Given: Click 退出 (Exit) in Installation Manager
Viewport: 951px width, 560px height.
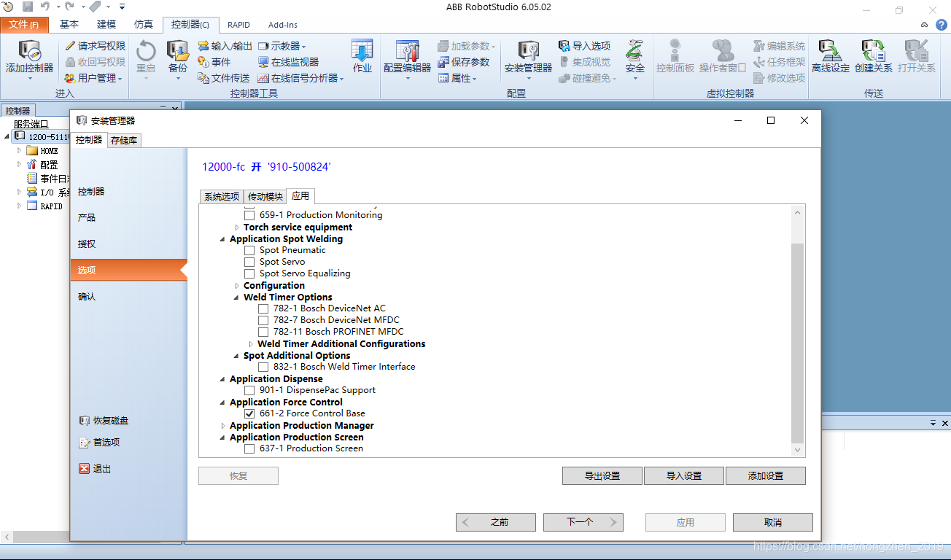Looking at the screenshot, I should point(95,469).
